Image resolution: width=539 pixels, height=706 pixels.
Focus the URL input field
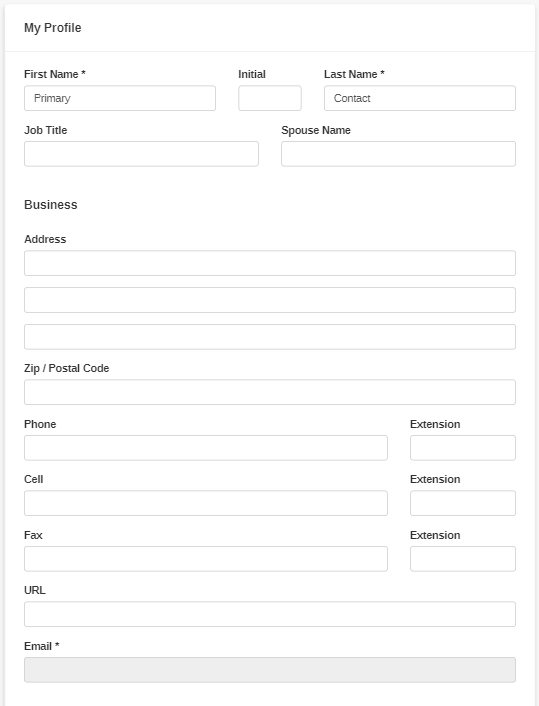270,614
